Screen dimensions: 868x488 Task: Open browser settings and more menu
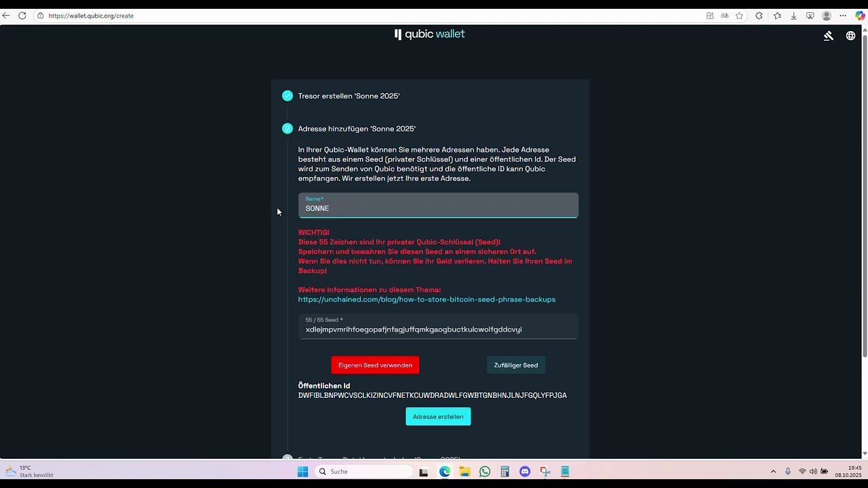843,16
